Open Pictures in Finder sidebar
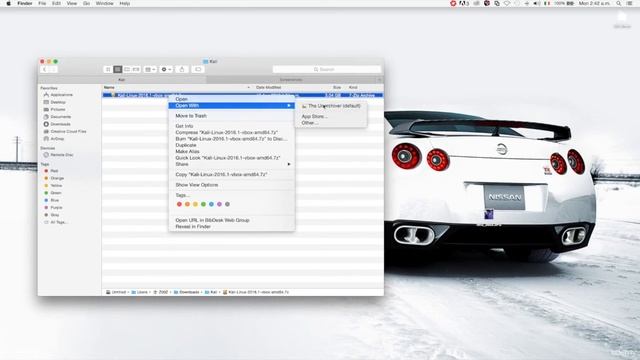640x360 pixels. coord(58,109)
